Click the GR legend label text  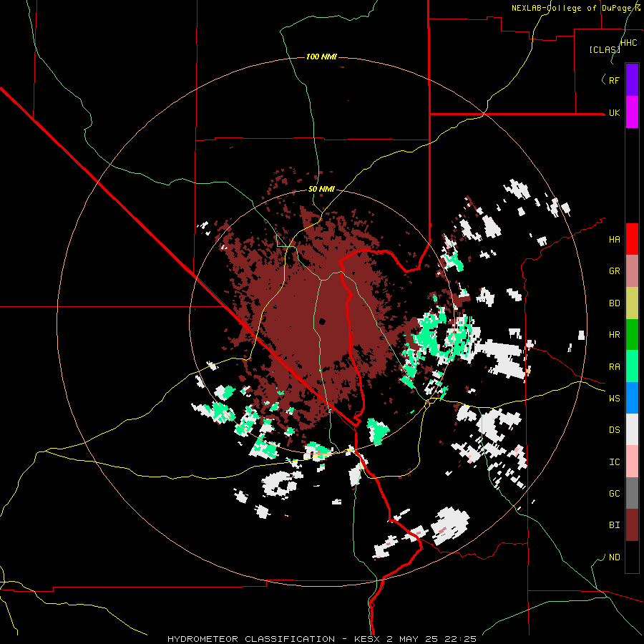pos(614,271)
